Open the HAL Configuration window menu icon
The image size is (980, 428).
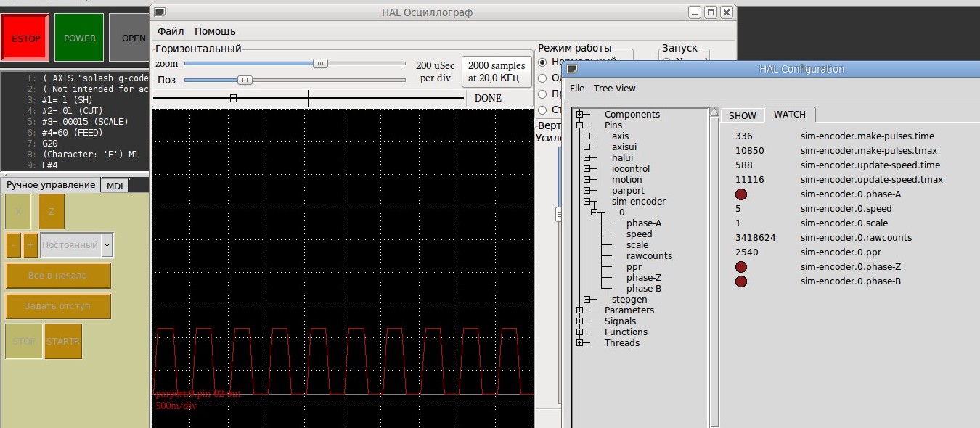[x=572, y=69]
